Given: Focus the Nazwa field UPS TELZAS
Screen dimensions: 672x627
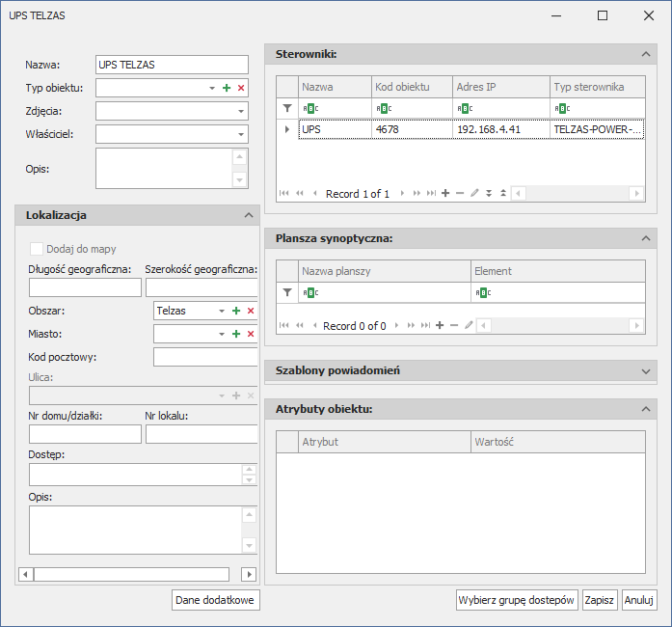Looking at the screenshot, I should click(172, 65).
